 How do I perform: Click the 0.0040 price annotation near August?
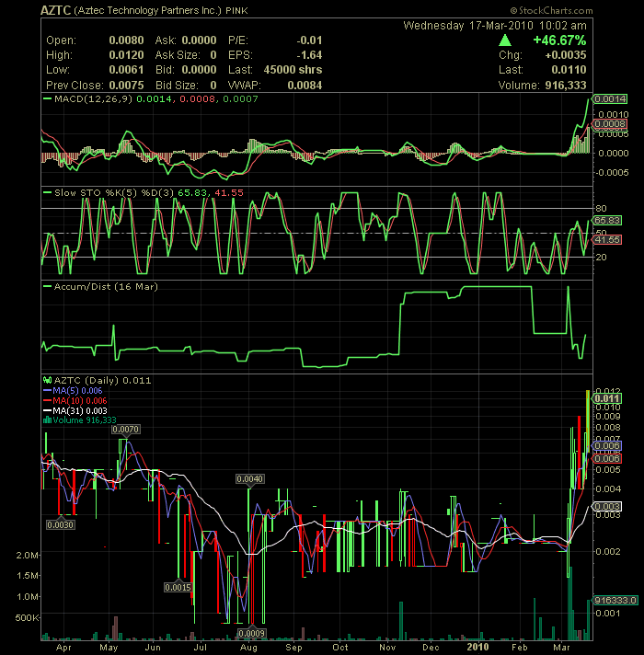249,478
